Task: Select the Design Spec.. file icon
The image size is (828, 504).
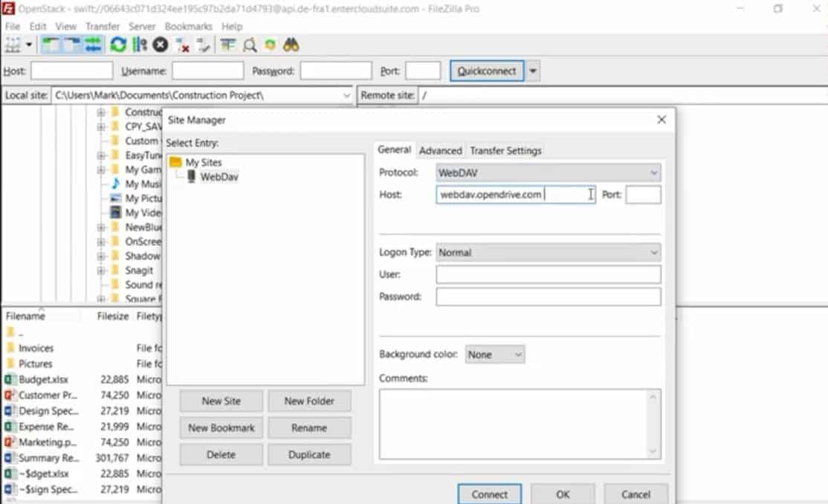Action: tap(10, 410)
